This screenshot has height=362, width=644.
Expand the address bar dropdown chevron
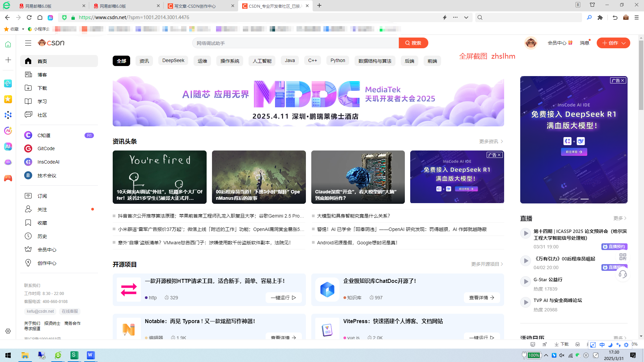point(466,17)
